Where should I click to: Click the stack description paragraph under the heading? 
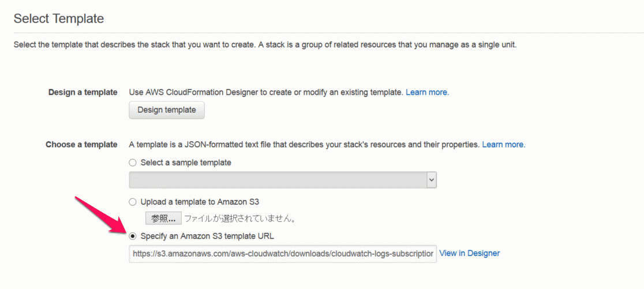click(265, 45)
